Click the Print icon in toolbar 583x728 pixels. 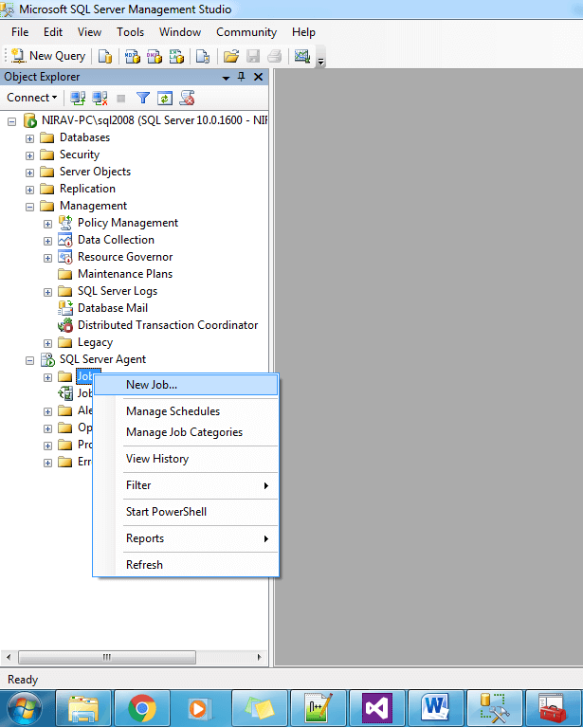tap(275, 56)
